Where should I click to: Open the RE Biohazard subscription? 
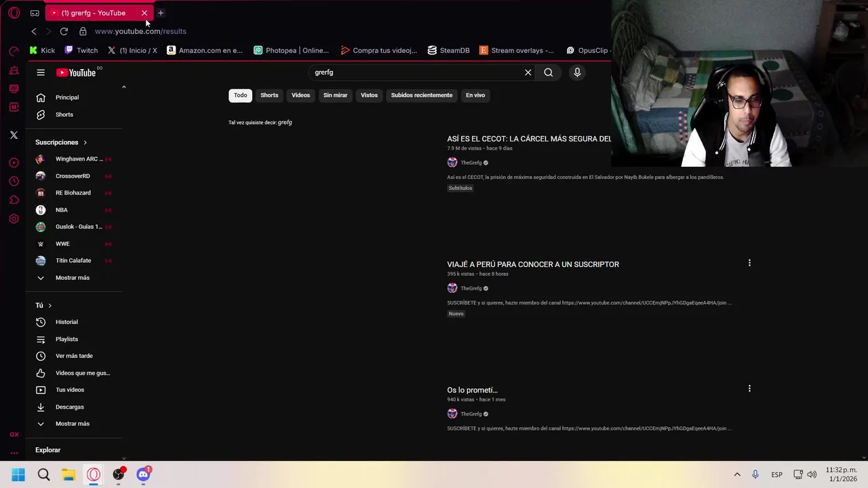tap(73, 193)
